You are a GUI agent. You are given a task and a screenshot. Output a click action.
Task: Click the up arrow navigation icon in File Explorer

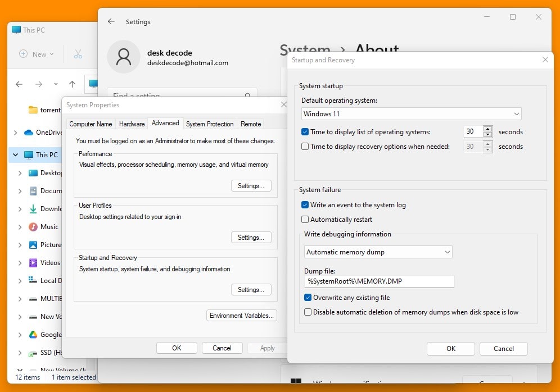(x=72, y=84)
